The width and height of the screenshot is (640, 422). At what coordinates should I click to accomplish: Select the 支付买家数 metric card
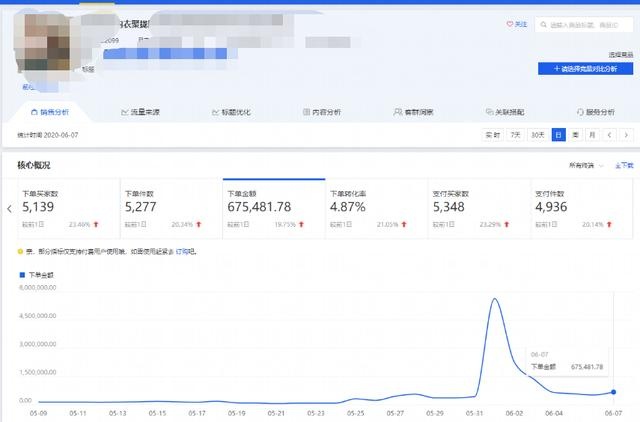coord(479,208)
